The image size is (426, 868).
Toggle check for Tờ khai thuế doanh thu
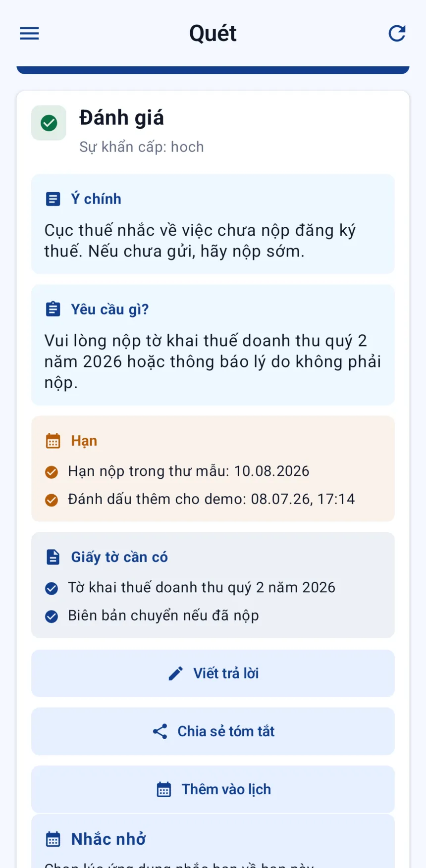coord(52,588)
